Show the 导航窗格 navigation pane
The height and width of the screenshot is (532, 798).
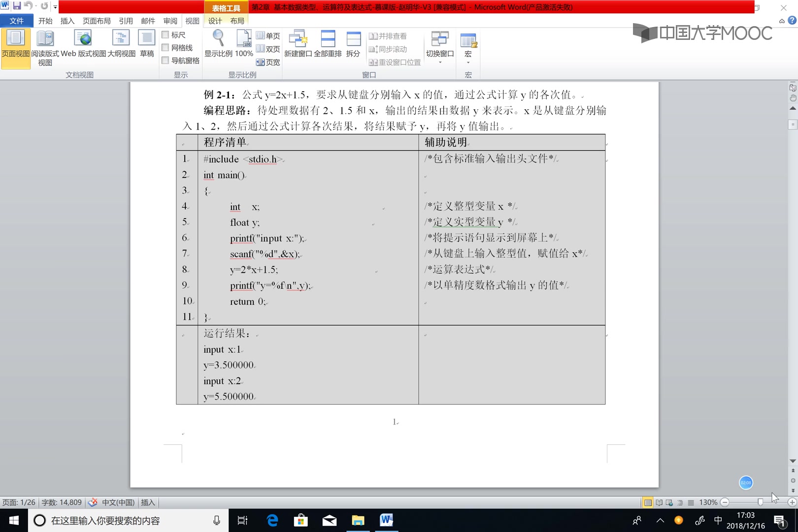[x=166, y=60]
